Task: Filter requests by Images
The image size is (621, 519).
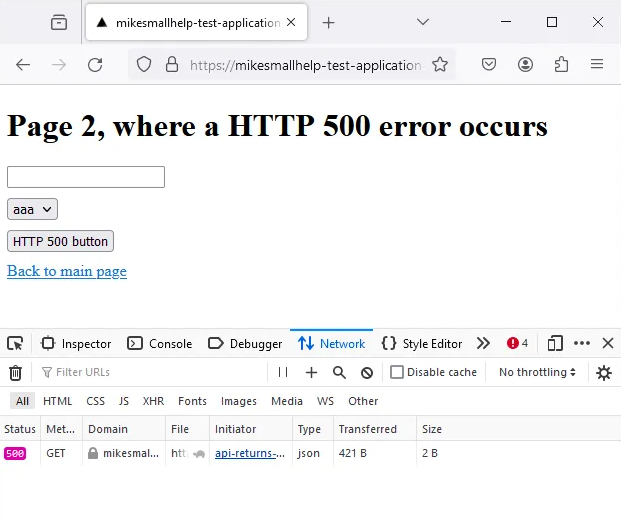Action: click(x=239, y=401)
